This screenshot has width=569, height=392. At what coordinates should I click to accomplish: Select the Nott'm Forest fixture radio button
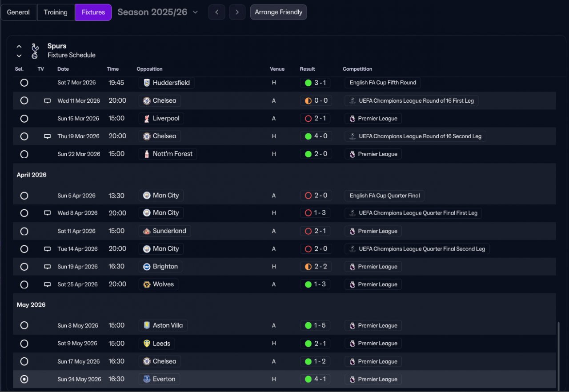[x=24, y=154]
